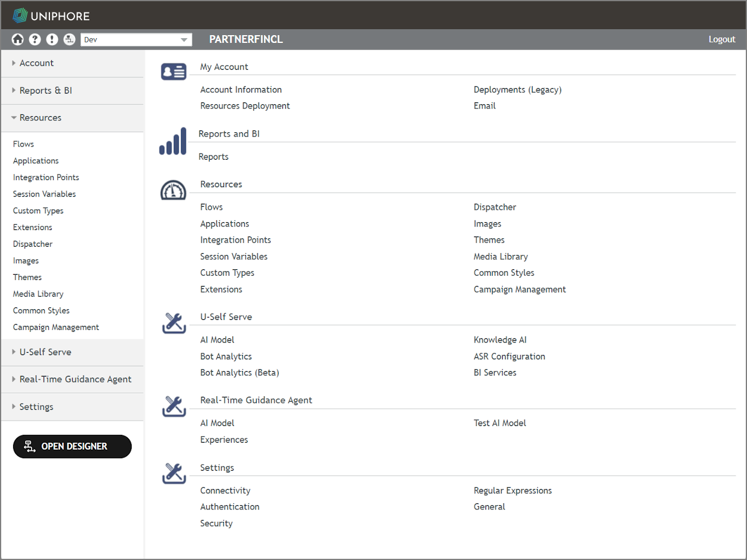Open Bot Analytics link

[226, 357]
